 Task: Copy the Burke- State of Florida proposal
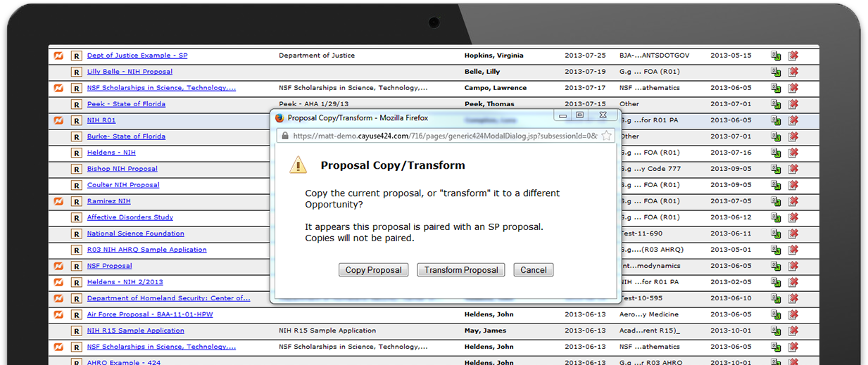point(776,136)
